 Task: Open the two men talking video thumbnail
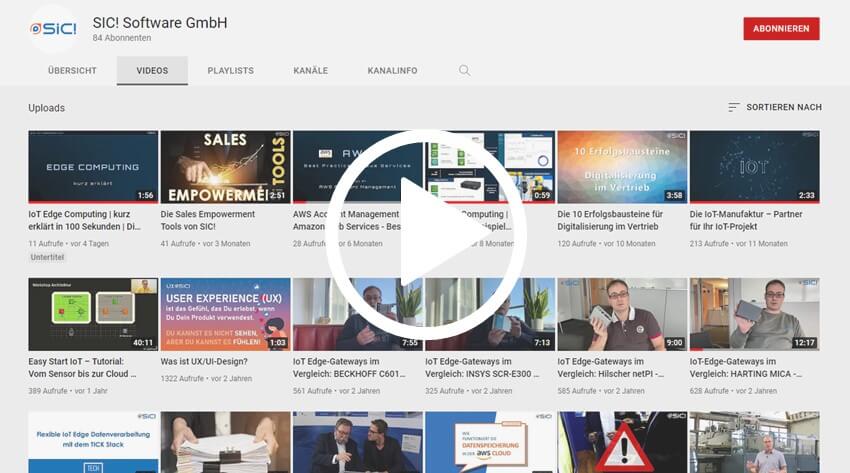click(x=358, y=442)
